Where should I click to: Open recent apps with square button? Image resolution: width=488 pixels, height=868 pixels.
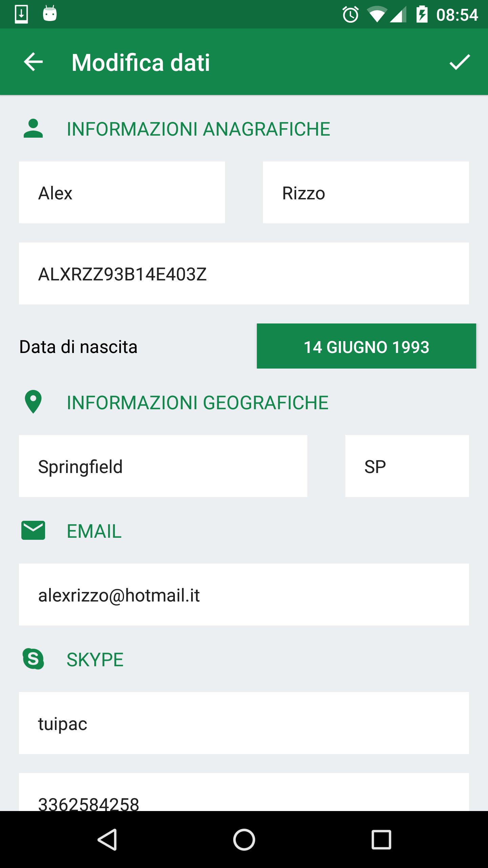(x=381, y=840)
